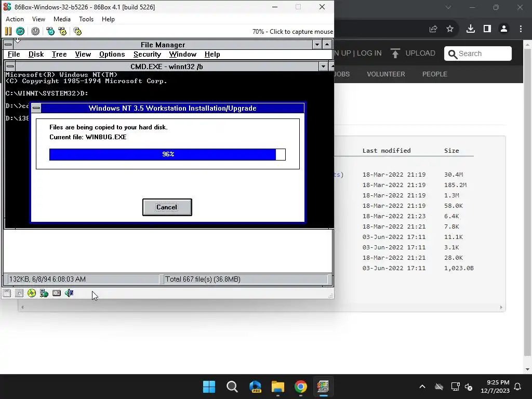Viewport: 532px width, 399px height.
Task: Open File Manager Tree menu
Action: pyautogui.click(x=59, y=54)
